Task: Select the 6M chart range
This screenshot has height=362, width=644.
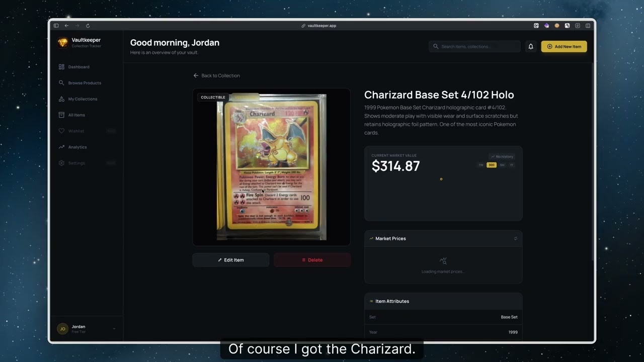Action: coord(502,165)
